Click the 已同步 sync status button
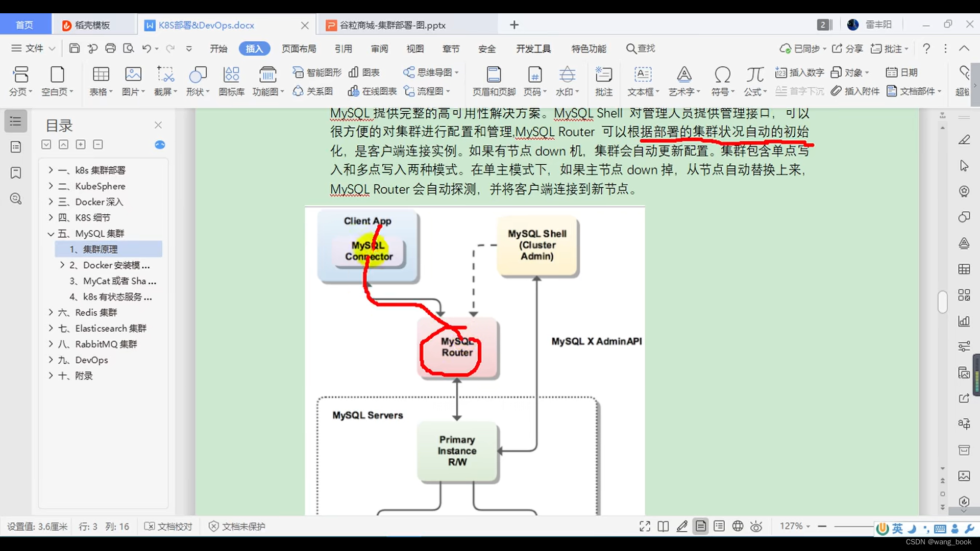Viewport: 980px width, 551px height. point(802,48)
